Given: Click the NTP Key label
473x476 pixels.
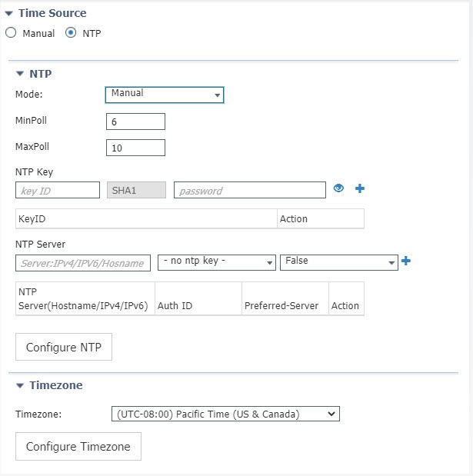Looking at the screenshot, I should pyautogui.click(x=35, y=172).
